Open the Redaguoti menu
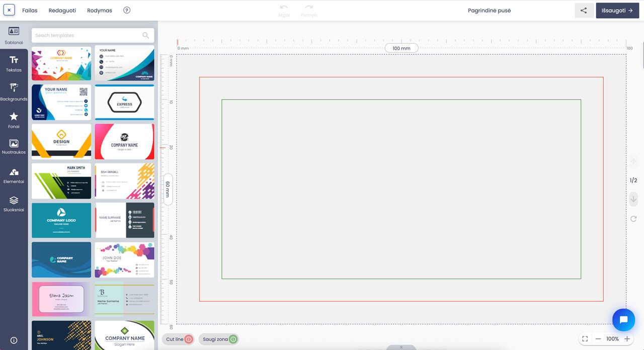 pyautogui.click(x=62, y=11)
